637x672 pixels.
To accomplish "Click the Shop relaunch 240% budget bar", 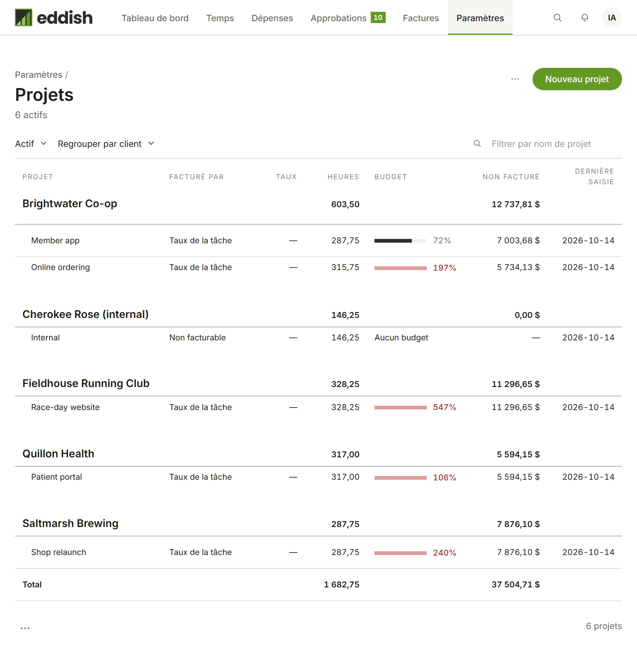I will coord(400,553).
